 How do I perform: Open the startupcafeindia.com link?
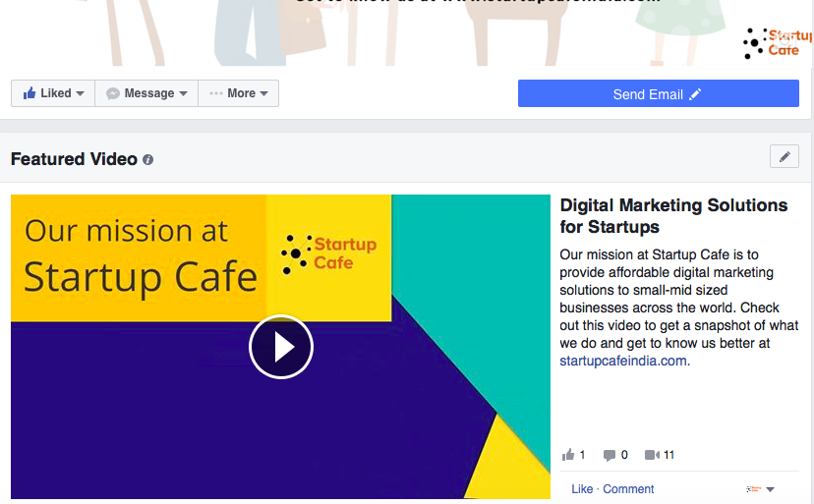[x=623, y=361]
